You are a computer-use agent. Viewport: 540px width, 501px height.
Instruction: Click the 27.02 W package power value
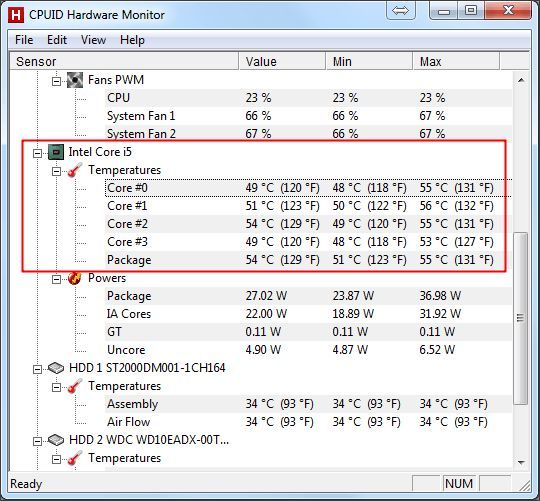coord(266,296)
